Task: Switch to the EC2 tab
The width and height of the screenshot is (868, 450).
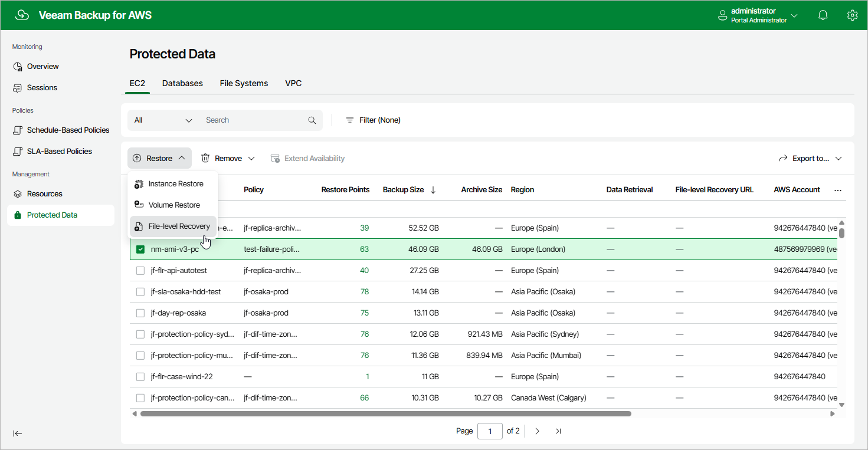Action: pos(137,83)
